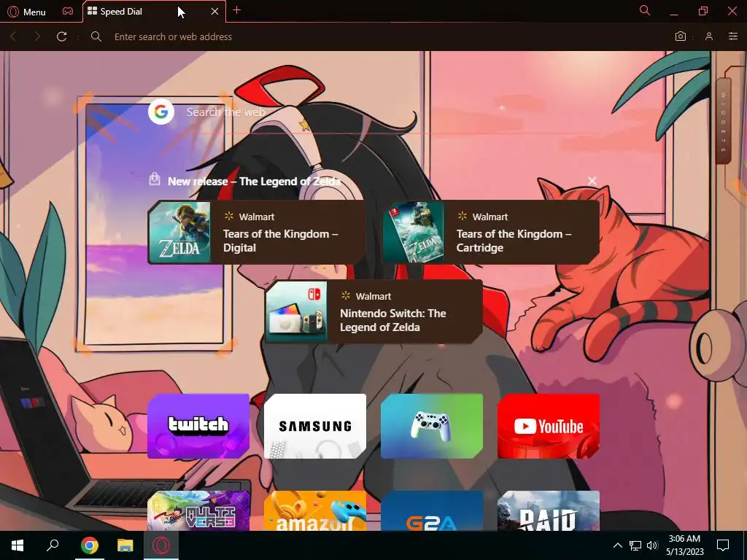Open the Twitch speed dial tile
This screenshot has width=747, height=560.
click(x=198, y=426)
